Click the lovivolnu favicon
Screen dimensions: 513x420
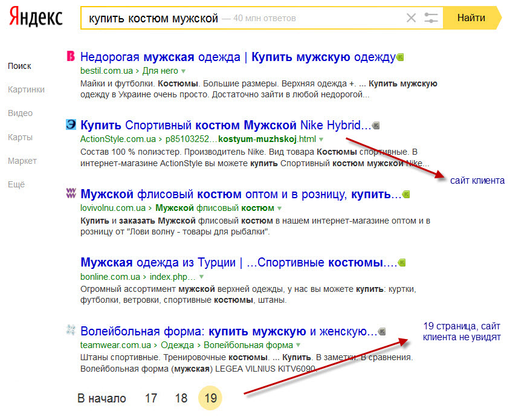(71, 193)
